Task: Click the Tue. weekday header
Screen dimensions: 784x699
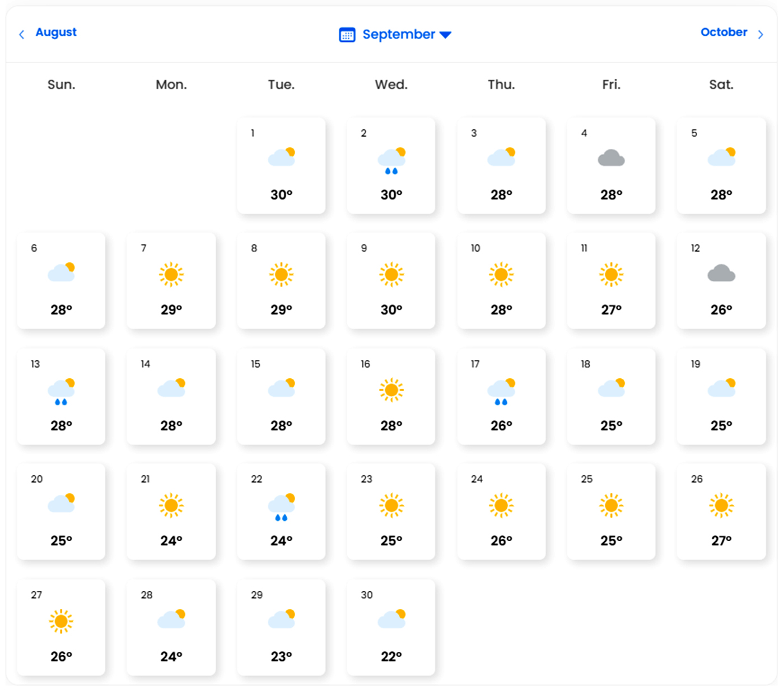Action: coord(281,85)
